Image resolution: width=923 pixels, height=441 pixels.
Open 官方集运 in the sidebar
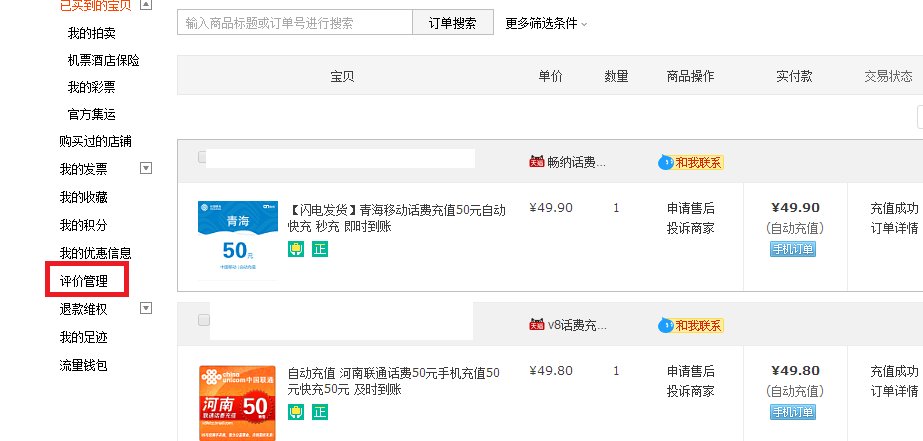click(x=91, y=114)
